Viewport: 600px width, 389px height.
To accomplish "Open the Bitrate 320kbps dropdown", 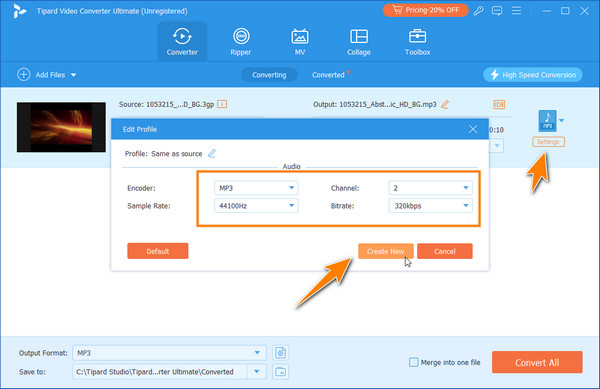I will pyautogui.click(x=430, y=206).
